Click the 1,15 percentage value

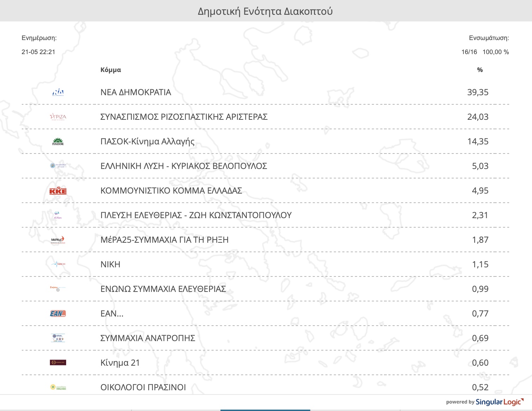480,265
